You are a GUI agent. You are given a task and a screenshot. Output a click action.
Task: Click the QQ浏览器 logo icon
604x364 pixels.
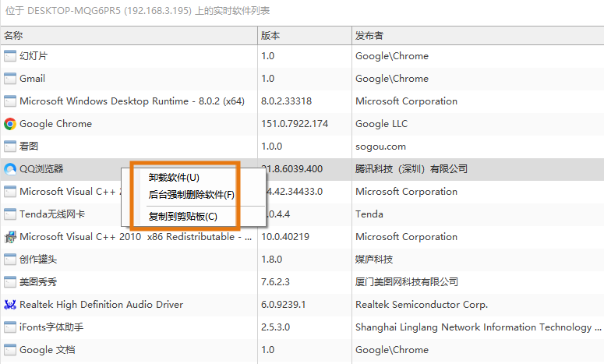coord(10,169)
